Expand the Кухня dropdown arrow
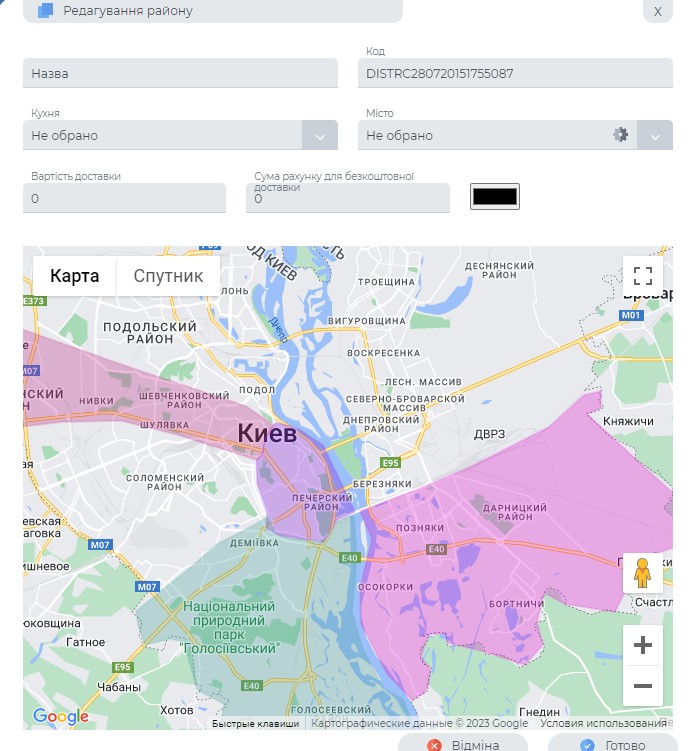 pos(320,136)
